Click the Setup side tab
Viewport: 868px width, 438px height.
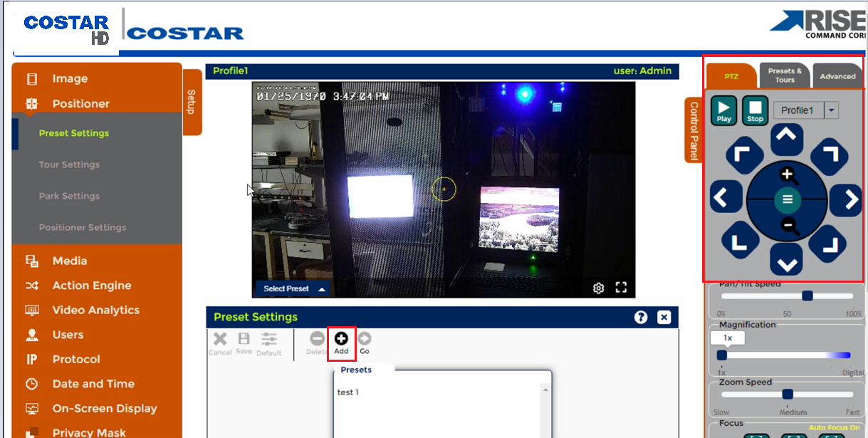click(192, 102)
